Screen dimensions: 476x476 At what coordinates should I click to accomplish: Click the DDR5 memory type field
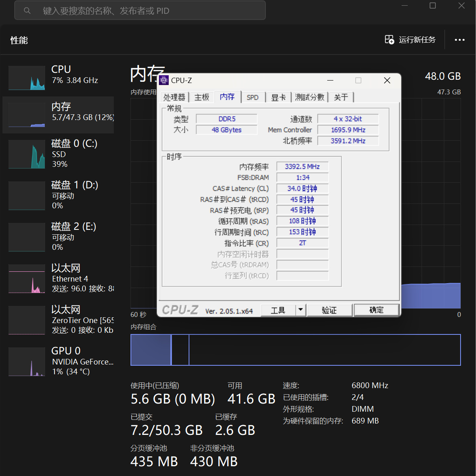227,119
